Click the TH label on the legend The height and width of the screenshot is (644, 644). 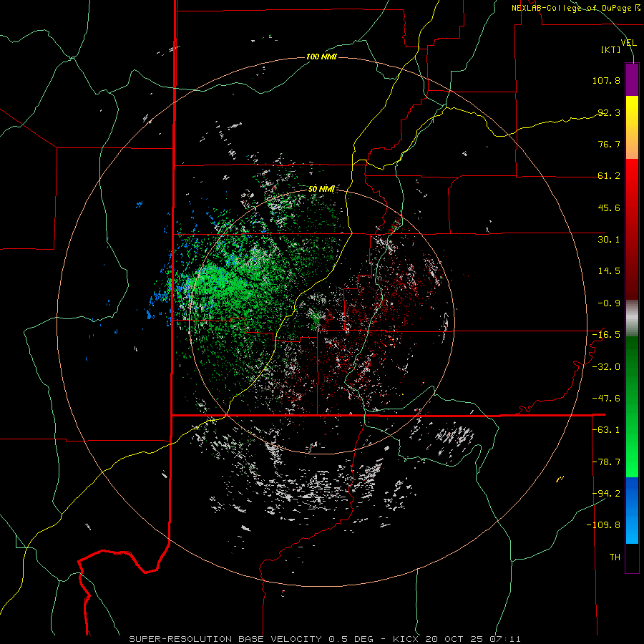coord(615,557)
